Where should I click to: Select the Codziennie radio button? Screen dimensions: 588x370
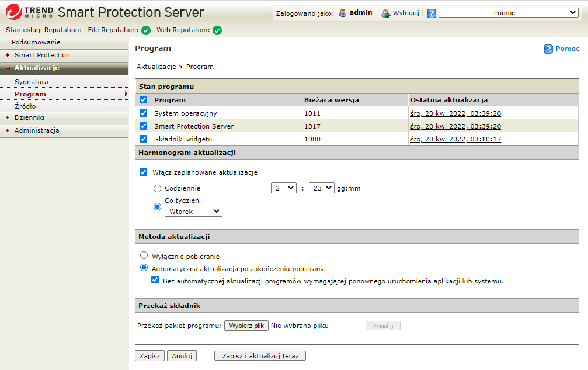click(x=157, y=189)
